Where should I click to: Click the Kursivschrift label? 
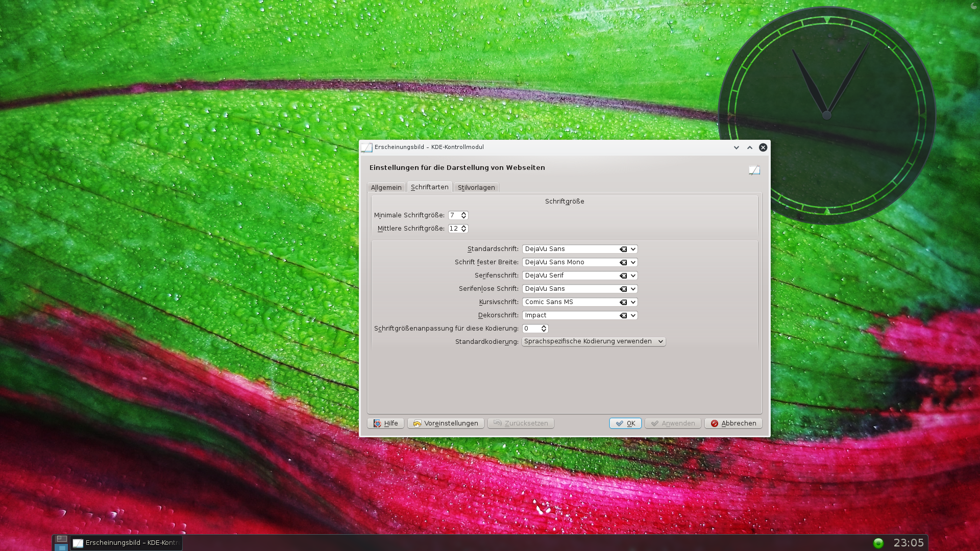499,302
